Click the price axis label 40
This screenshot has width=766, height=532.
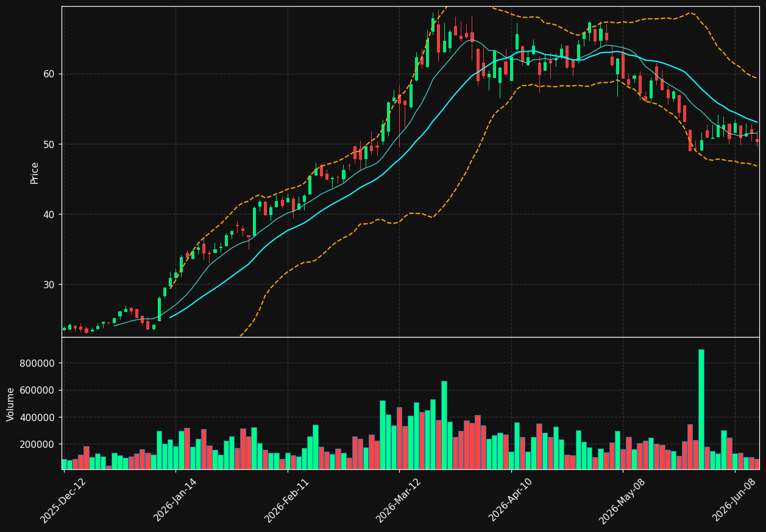pos(48,215)
